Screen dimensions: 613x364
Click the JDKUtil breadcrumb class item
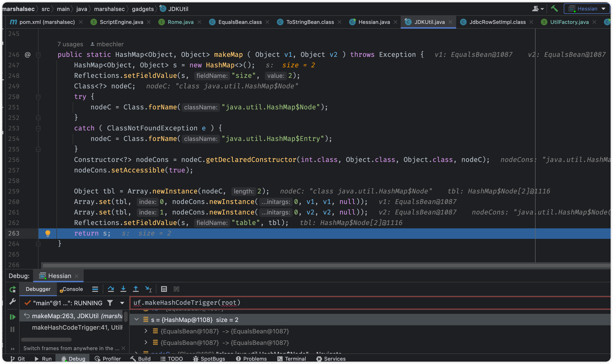tap(174, 9)
